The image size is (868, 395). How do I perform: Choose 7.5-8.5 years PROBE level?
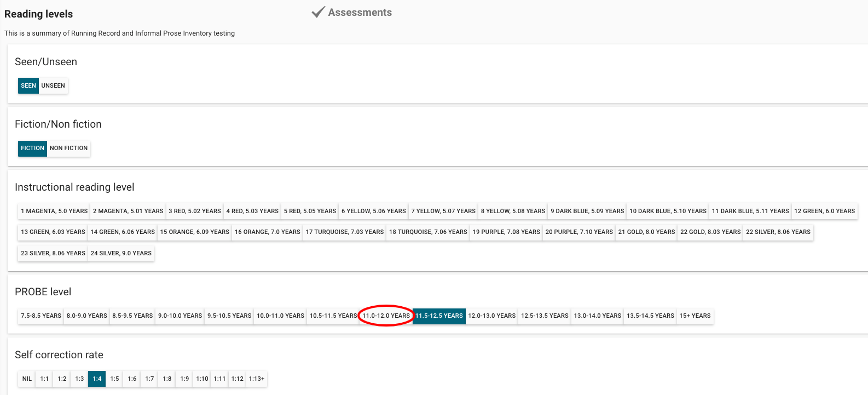point(41,316)
